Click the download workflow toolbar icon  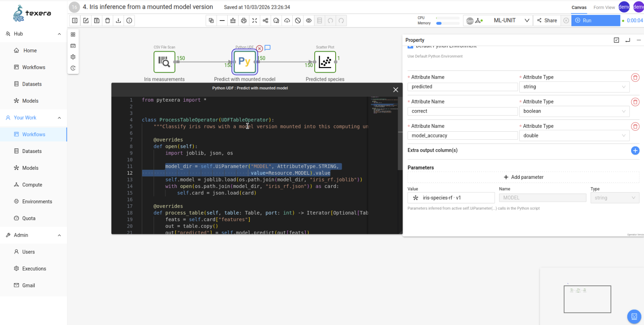119,21
